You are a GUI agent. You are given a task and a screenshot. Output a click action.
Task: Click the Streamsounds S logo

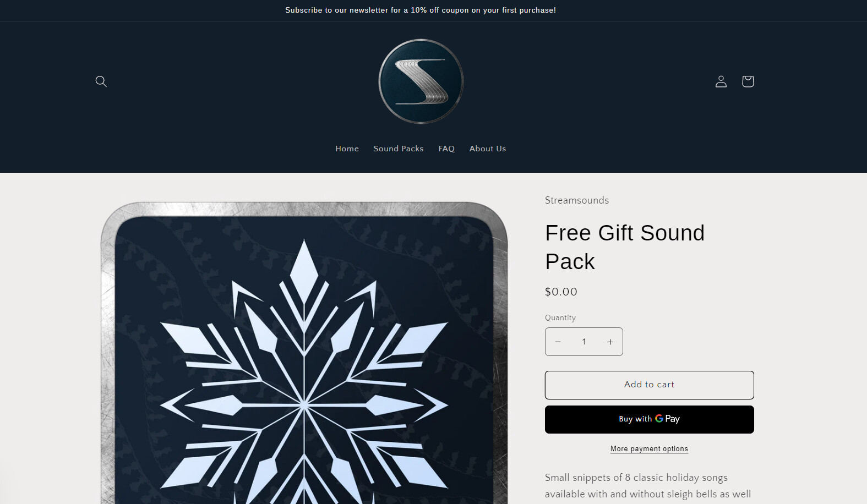(x=421, y=81)
